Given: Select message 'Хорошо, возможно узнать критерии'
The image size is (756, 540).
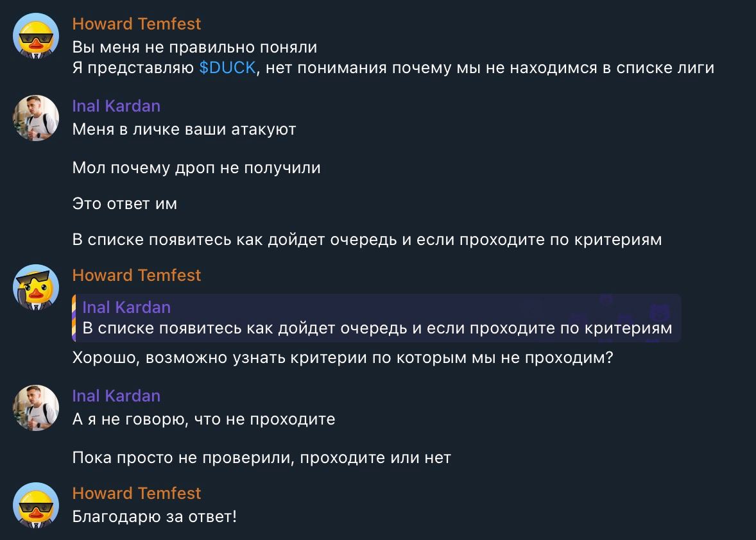Looking at the screenshot, I should click(343, 358).
